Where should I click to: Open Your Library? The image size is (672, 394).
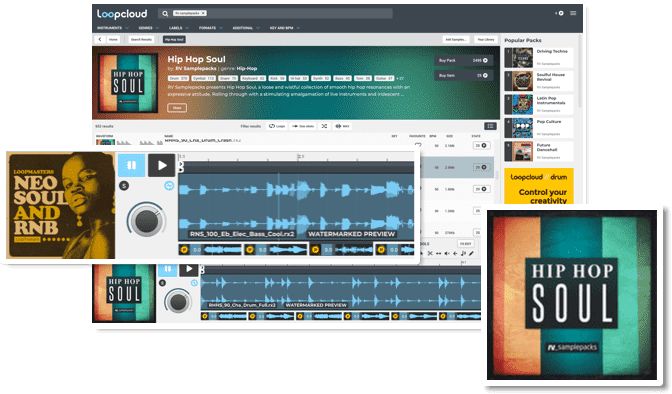coord(486,39)
